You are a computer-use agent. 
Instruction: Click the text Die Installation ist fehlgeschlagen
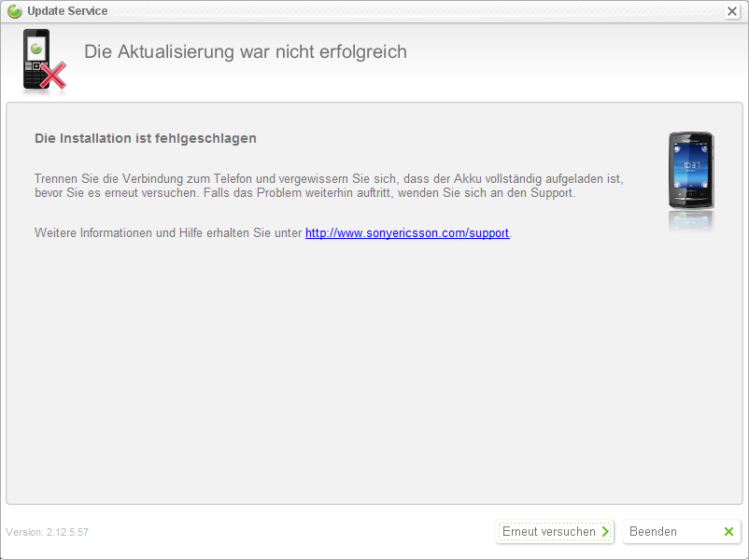click(146, 138)
